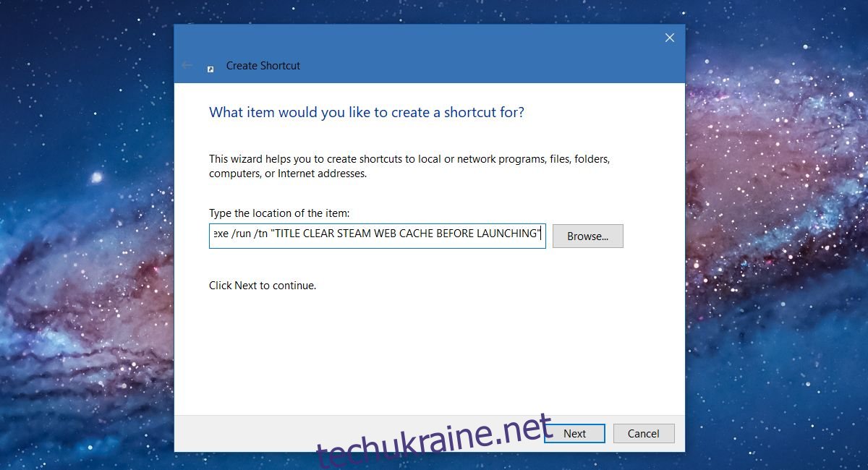The height and width of the screenshot is (470, 868).
Task: Click the 'Click Next to continue.' text
Action: pyautogui.click(x=263, y=285)
